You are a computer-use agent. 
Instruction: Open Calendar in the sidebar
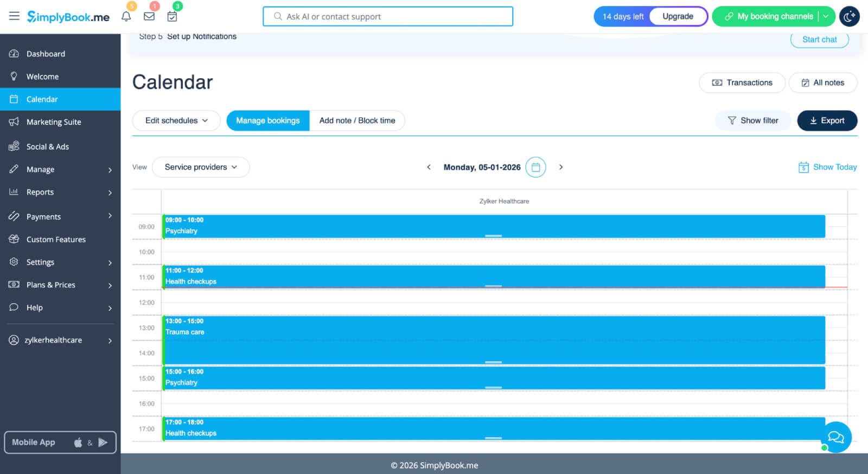(x=60, y=99)
